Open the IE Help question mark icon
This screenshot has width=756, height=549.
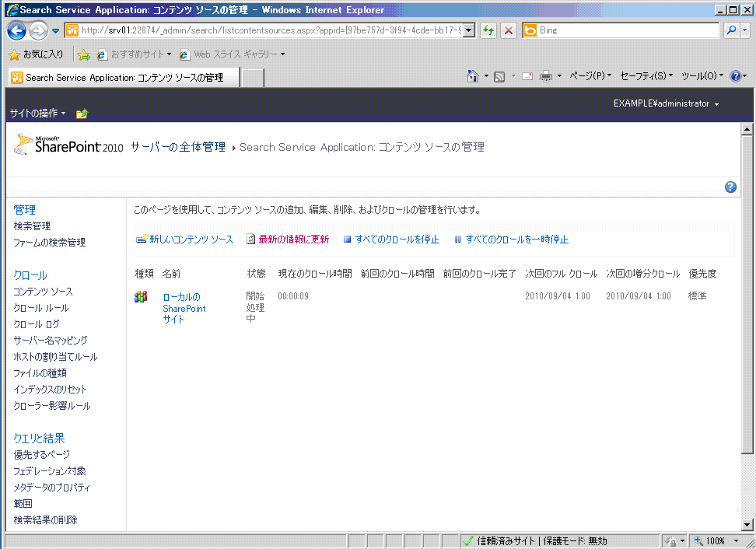pyautogui.click(x=735, y=76)
